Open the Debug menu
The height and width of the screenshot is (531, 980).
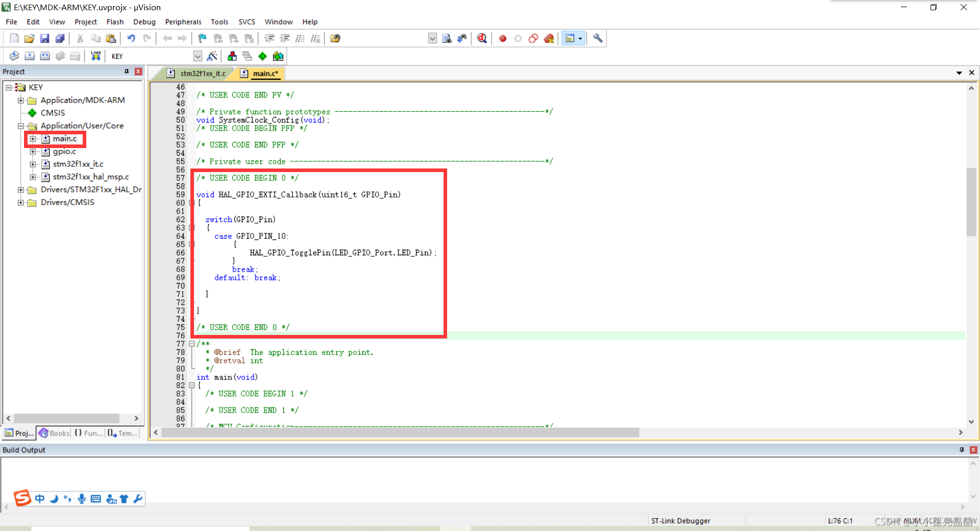[x=144, y=22]
